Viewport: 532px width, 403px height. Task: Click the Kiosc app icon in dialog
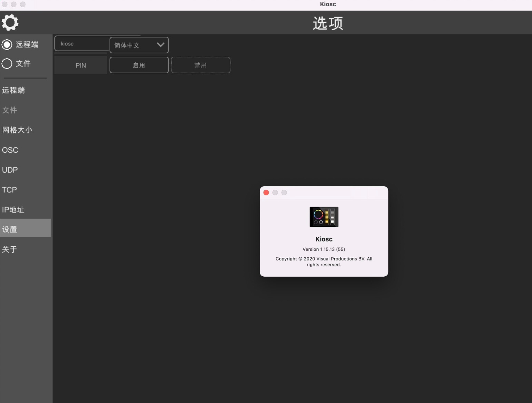coord(324,217)
